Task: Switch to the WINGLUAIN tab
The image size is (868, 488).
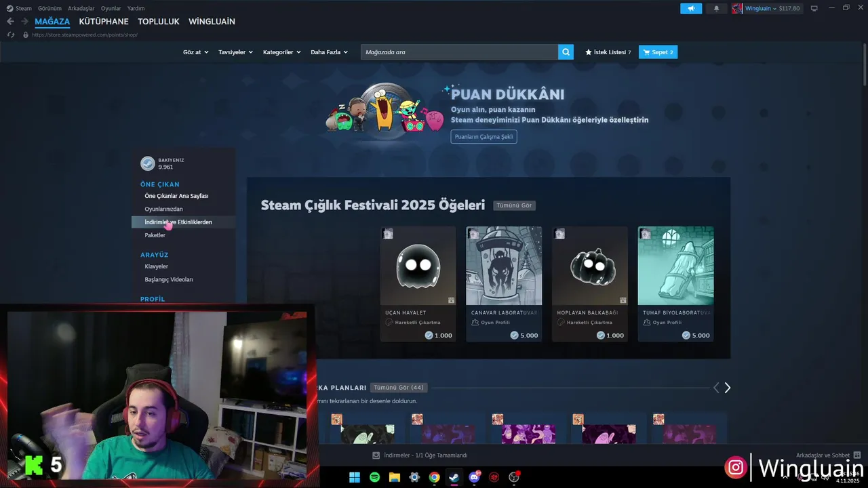Action: [x=212, y=22]
